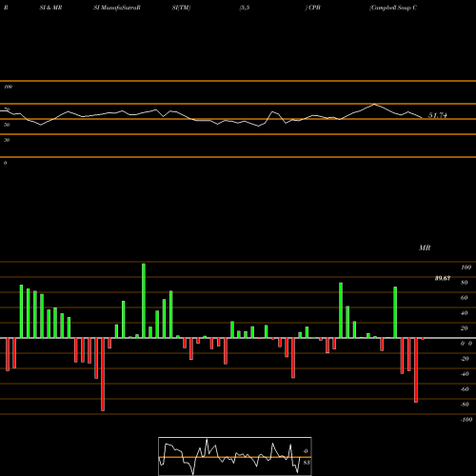
Task: Click the RSI axis label 50
Action: 7,125
